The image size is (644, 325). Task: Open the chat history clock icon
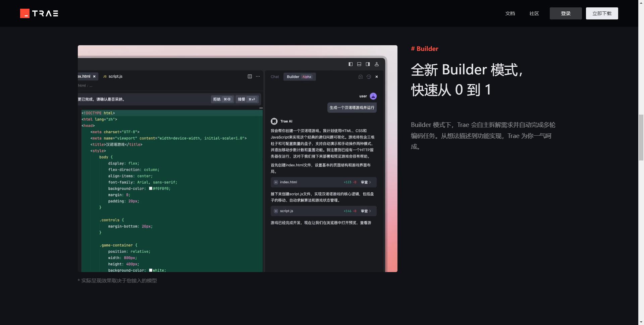coord(369,77)
